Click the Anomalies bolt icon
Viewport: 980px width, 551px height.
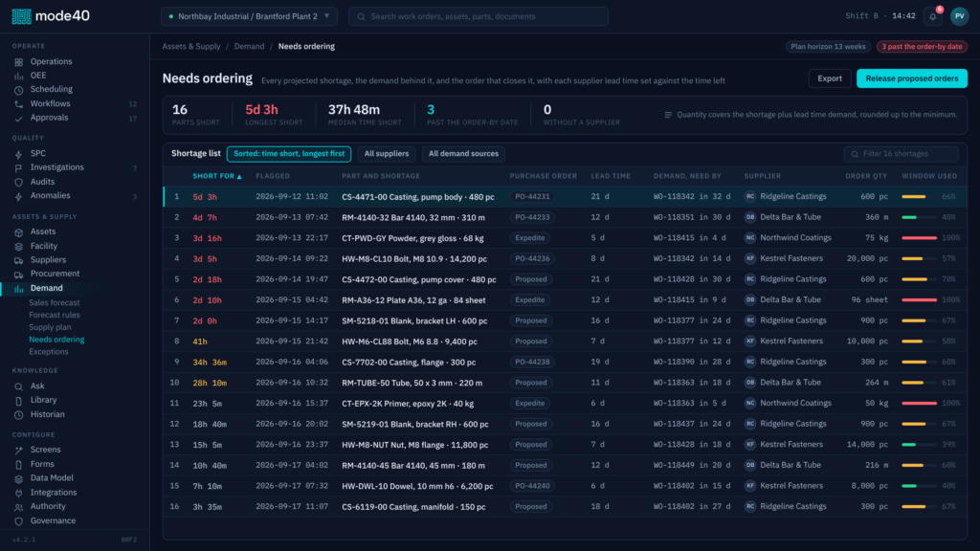19,196
